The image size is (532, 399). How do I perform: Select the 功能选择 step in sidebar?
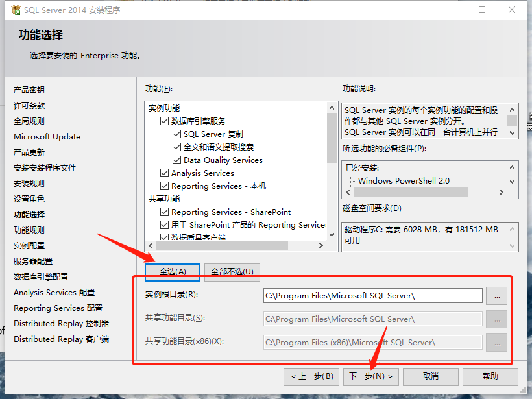click(29, 215)
